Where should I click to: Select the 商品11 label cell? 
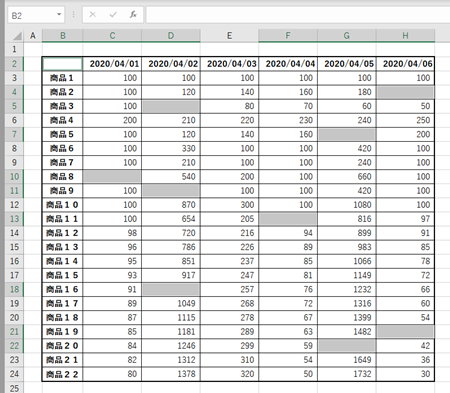[62, 219]
